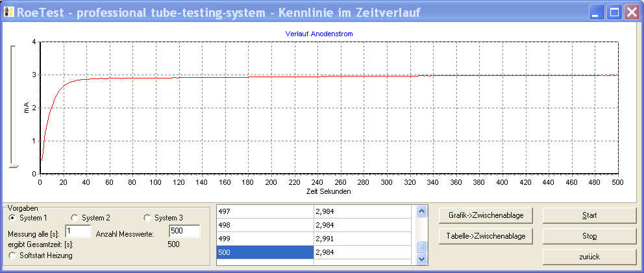Select table row 497
644x273 pixels.
265,211
